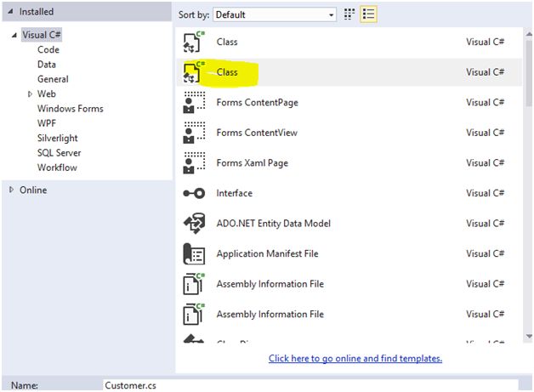This screenshot has height=392, width=534.
Task: Choose the Forms ContentView template icon
Action: point(195,133)
